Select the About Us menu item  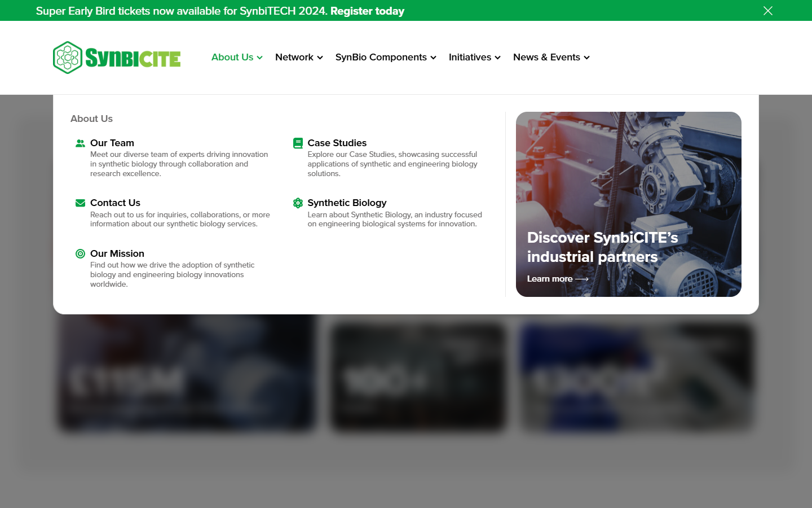click(232, 57)
